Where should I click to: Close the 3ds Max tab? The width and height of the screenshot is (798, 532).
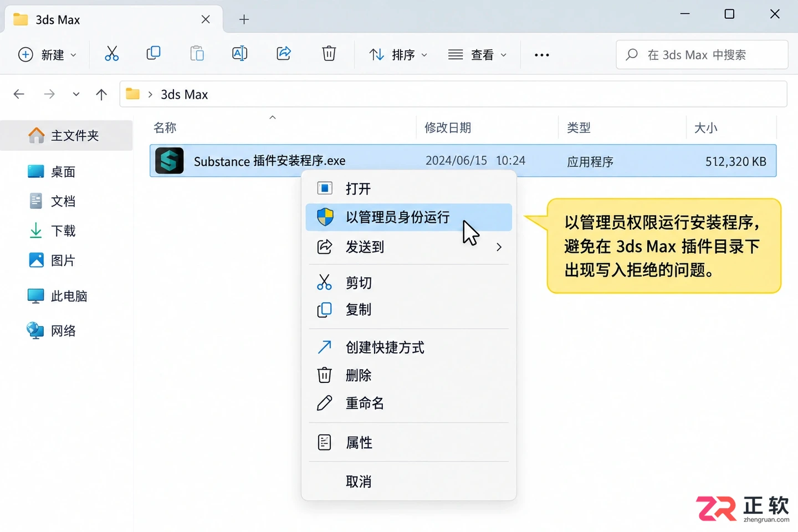point(206,19)
